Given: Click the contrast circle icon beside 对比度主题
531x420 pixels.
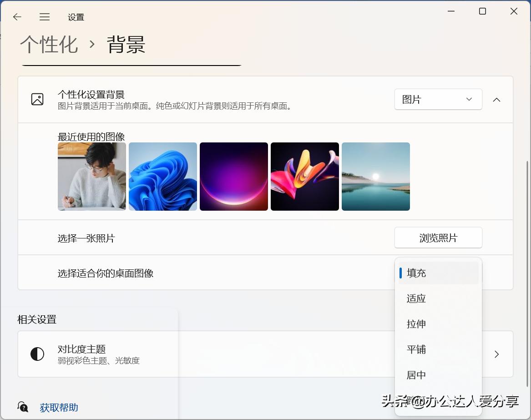Looking at the screenshot, I should click(37, 354).
